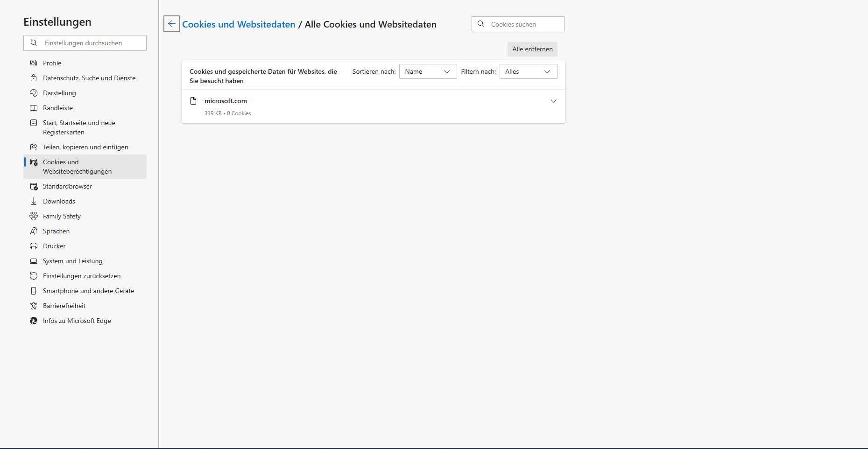Click the Smartphone und andere Geräte icon

pyautogui.click(x=34, y=291)
